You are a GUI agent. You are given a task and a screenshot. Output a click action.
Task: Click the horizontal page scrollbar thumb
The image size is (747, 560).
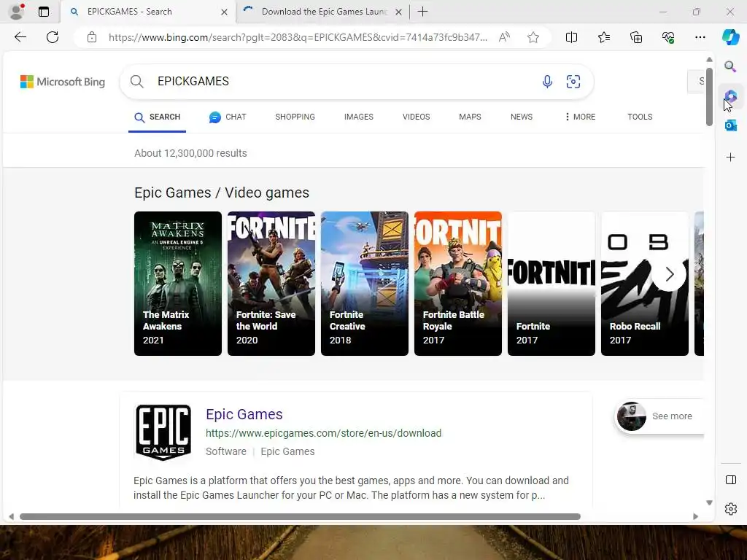click(300, 517)
